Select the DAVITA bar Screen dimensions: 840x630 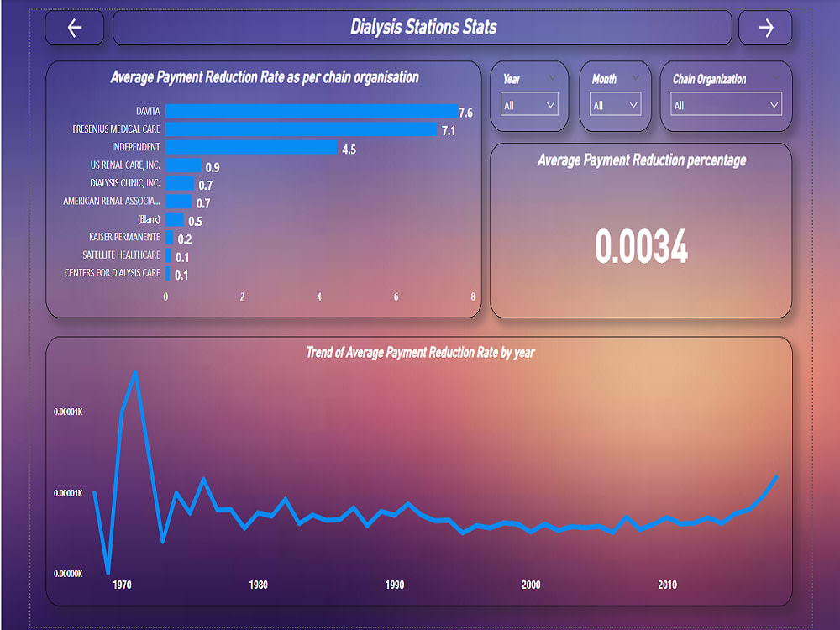coord(311,111)
